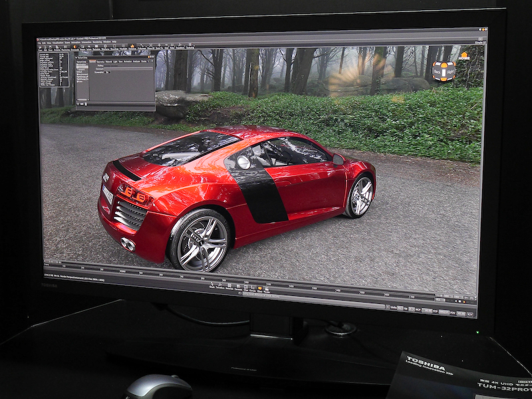Image resolution: width=532 pixels, height=399 pixels.
Task: Open the Scene menu
Action: click(x=67, y=42)
